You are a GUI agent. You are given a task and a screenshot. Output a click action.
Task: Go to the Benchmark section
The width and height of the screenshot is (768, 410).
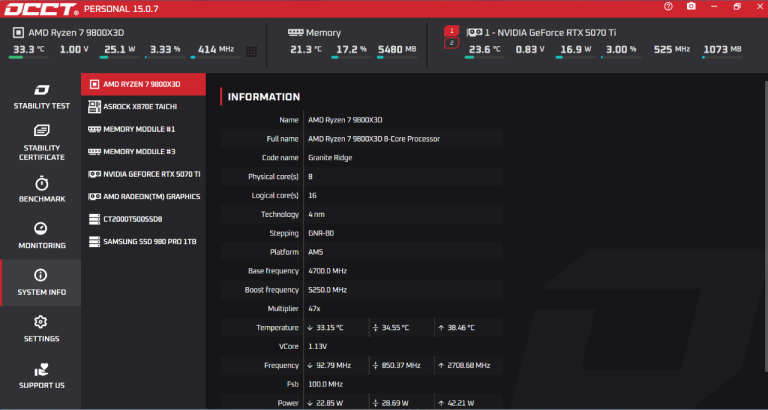click(40, 189)
